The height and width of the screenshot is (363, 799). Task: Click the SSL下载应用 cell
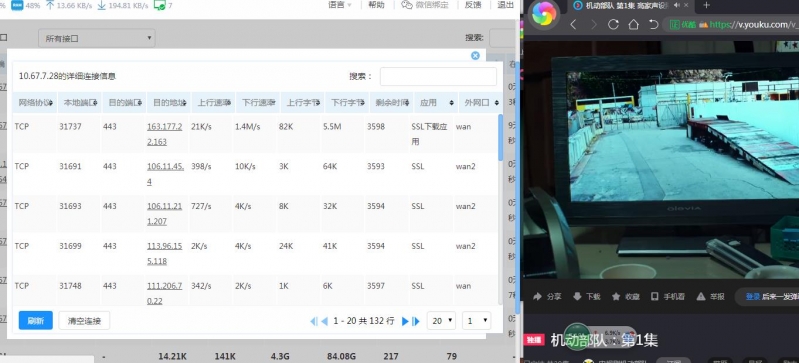[430, 134]
